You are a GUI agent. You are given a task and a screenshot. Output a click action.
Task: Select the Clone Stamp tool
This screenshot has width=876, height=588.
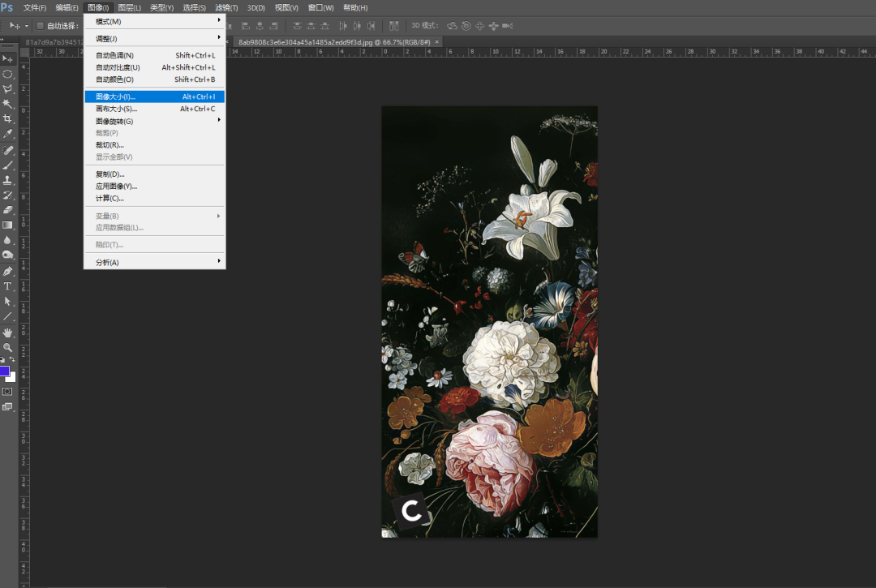click(x=7, y=180)
